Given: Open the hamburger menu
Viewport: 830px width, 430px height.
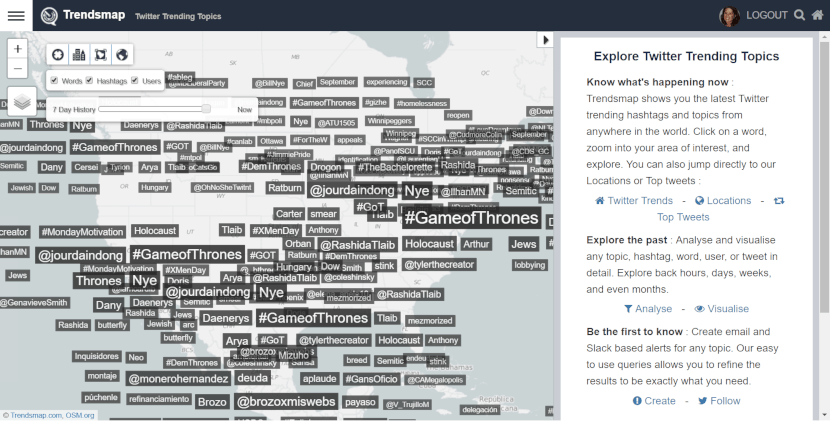Looking at the screenshot, I should coord(16,15).
